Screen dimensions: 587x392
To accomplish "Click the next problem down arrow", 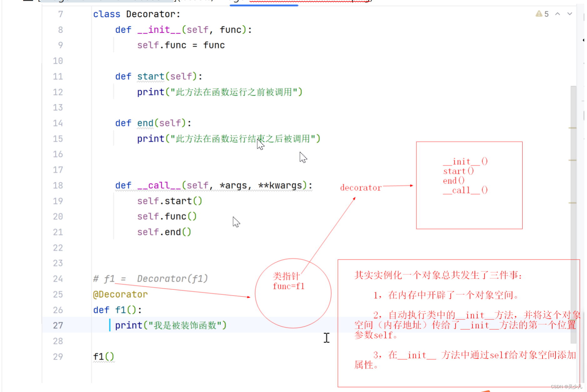I will [x=570, y=14].
